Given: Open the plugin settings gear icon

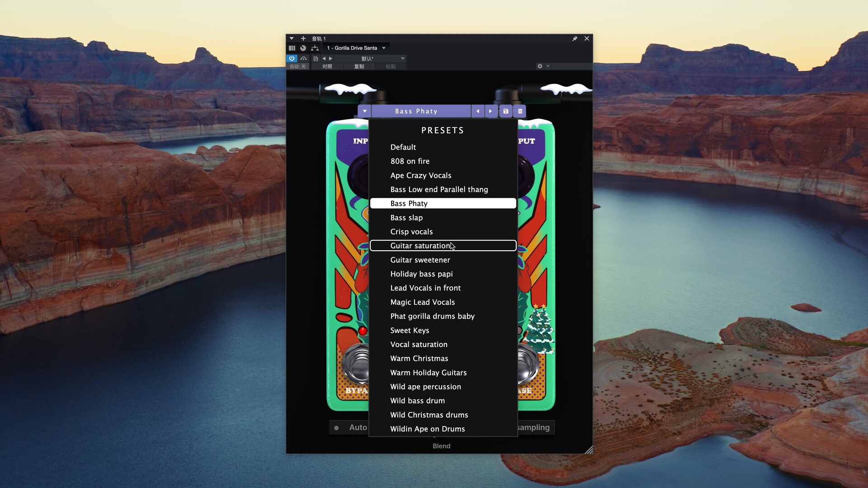Looking at the screenshot, I should point(539,66).
